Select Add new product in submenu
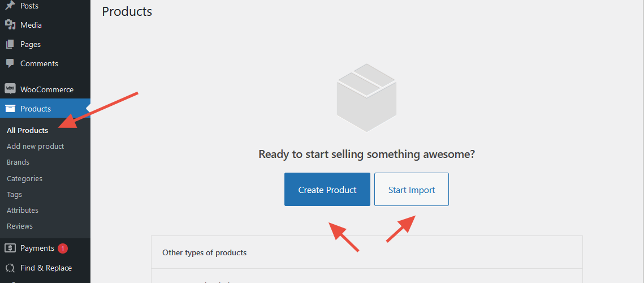 point(35,146)
